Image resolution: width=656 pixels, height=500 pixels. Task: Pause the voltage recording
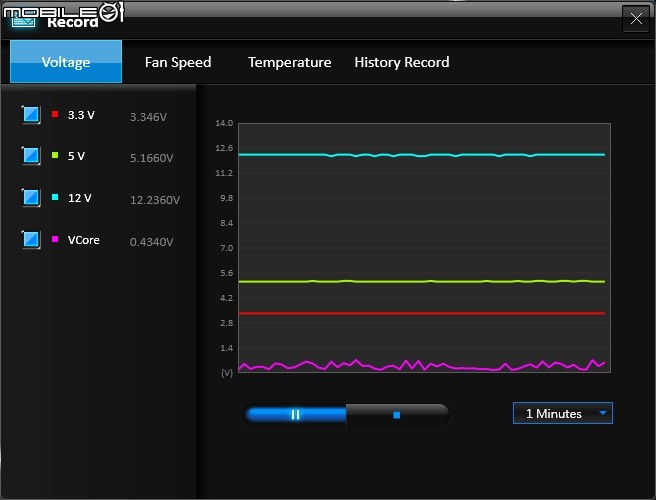[x=295, y=415]
